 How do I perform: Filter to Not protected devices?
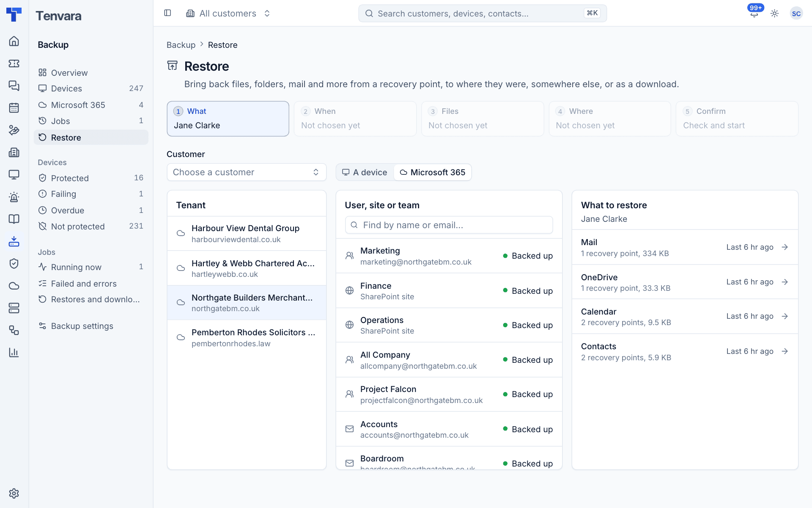(x=91, y=226)
